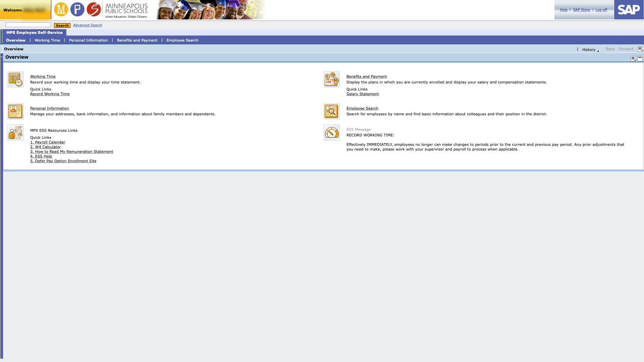Open the Working Time calendar icon
The height and width of the screenshot is (362, 644).
coord(15,79)
